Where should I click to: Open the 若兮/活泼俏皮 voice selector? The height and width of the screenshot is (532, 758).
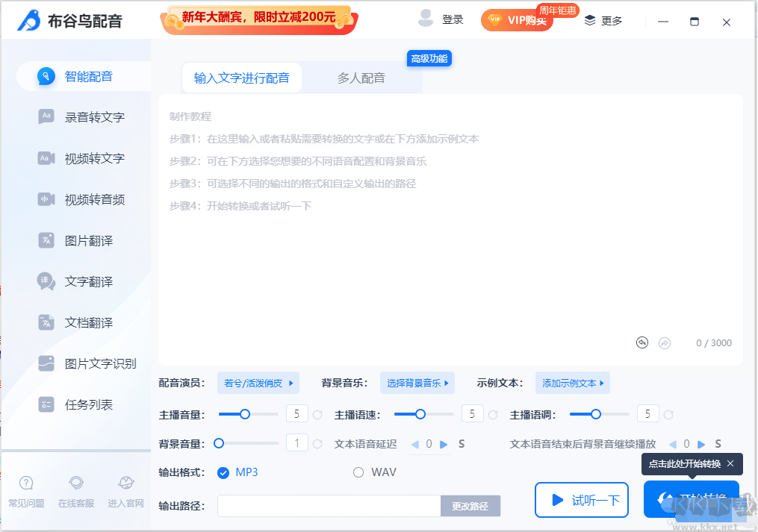click(257, 382)
